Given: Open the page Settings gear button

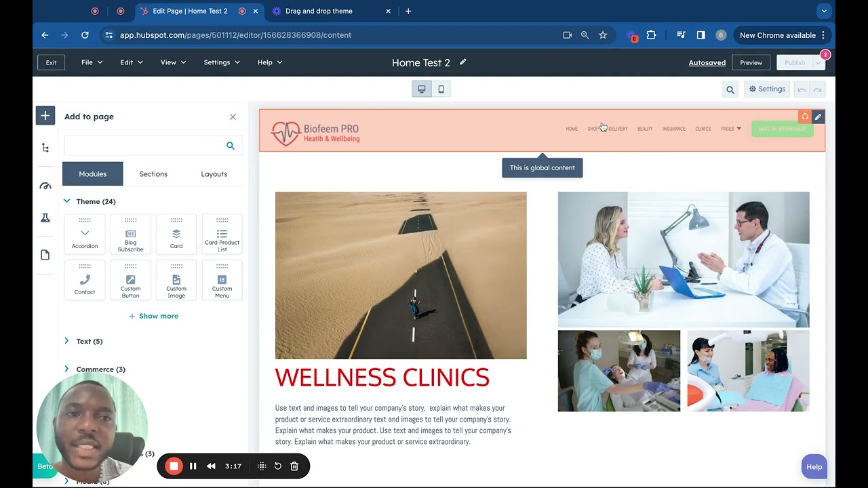Looking at the screenshot, I should tap(767, 89).
